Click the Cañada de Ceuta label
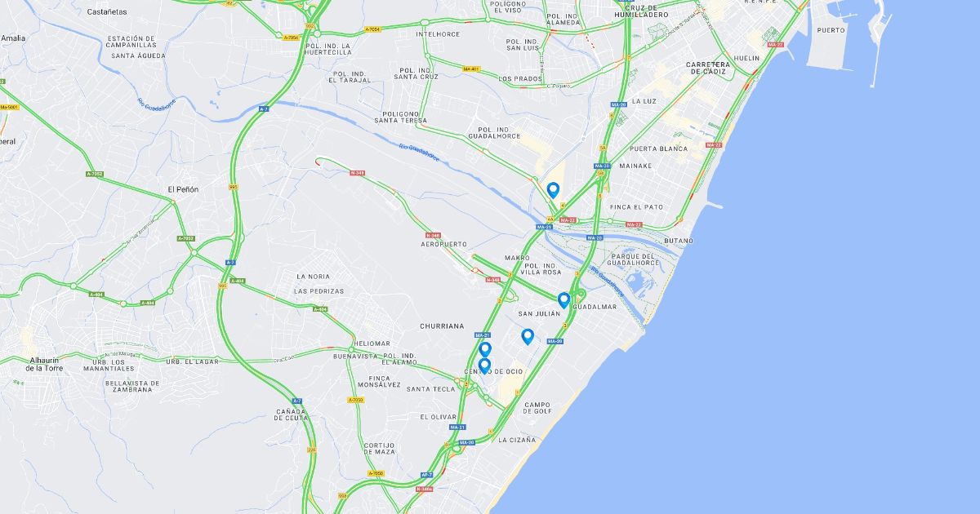Viewport: 980px width, 514px height. tap(292, 414)
